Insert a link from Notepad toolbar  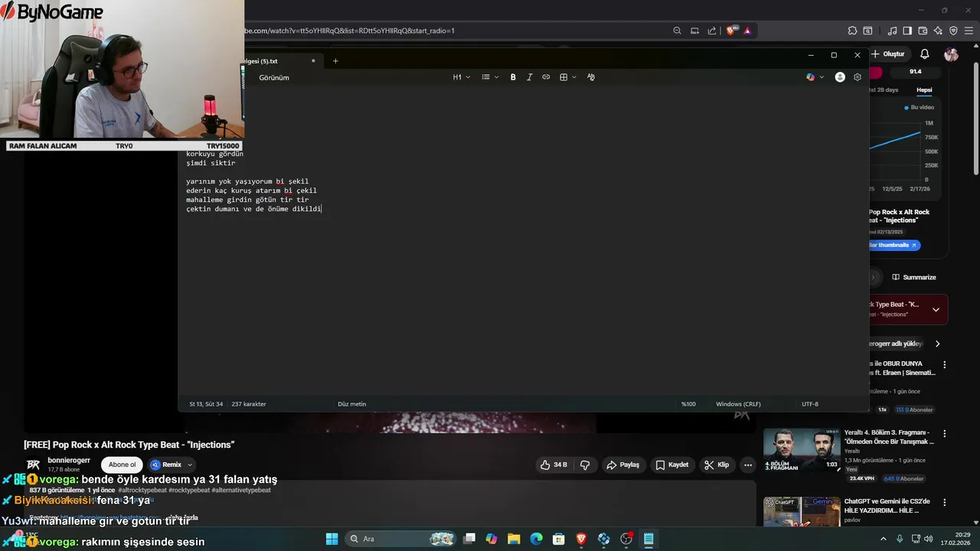click(546, 77)
